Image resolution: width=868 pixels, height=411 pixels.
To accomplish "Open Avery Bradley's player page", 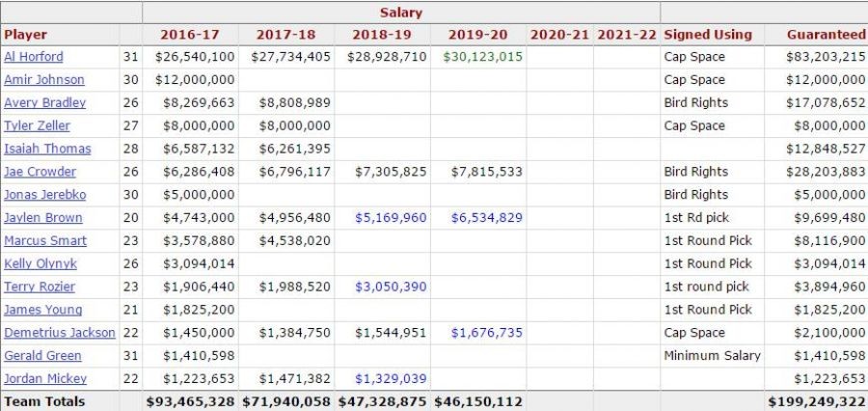I will tap(44, 103).
